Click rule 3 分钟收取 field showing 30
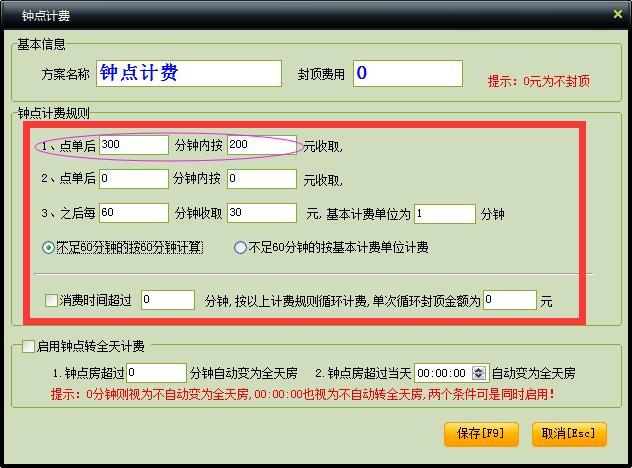Viewport: 632px width, 468px height. tap(262, 212)
